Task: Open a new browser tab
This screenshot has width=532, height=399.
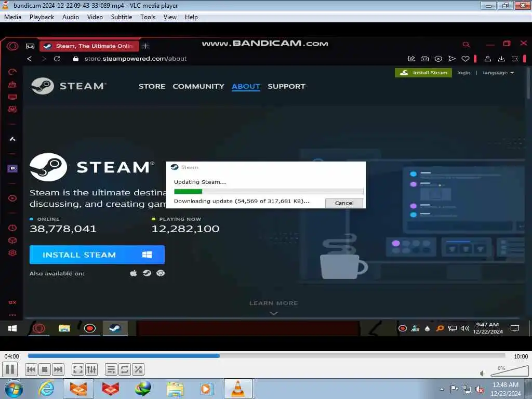Action: tap(145, 46)
